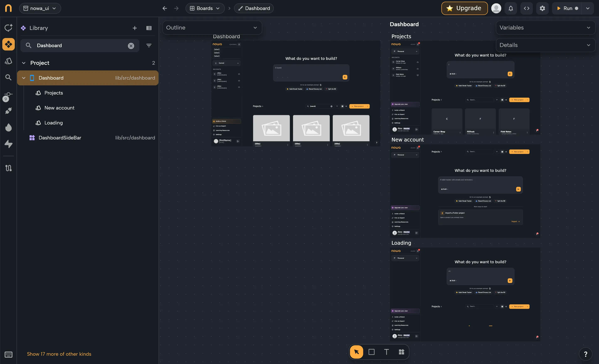The width and height of the screenshot is (599, 364).
Task: Select the pointer tool
Action: [x=356, y=352]
